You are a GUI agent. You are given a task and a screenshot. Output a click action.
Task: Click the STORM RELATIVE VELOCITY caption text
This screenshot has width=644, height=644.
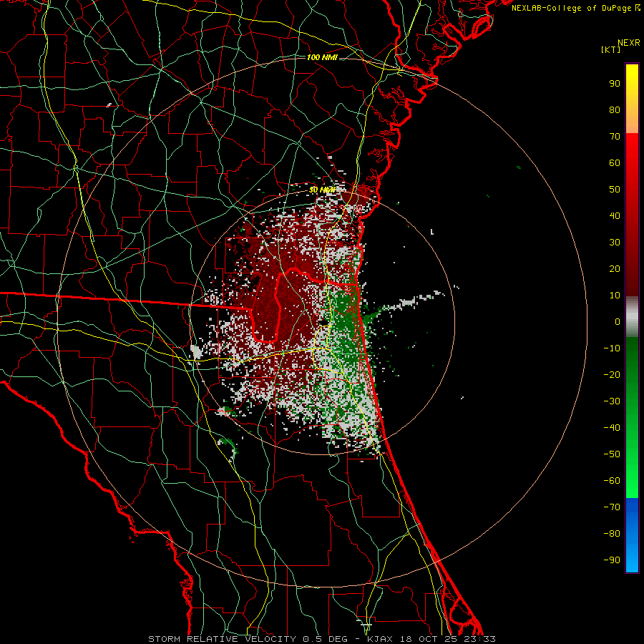tap(223, 639)
